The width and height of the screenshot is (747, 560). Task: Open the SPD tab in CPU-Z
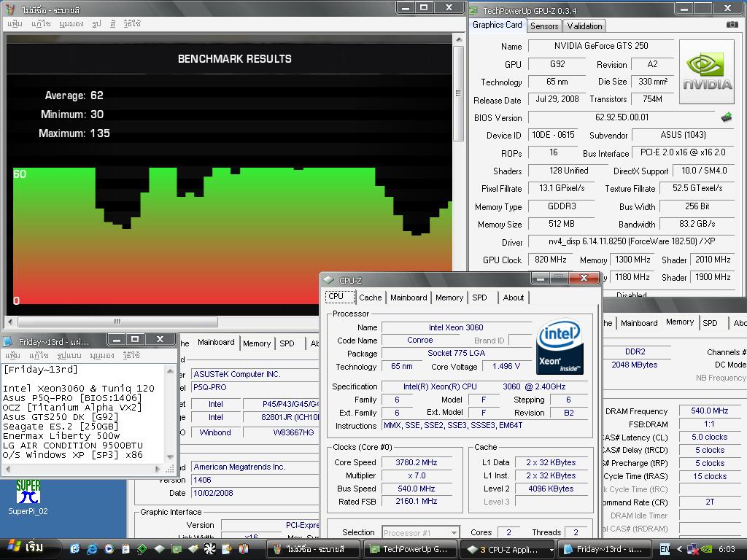pyautogui.click(x=479, y=297)
